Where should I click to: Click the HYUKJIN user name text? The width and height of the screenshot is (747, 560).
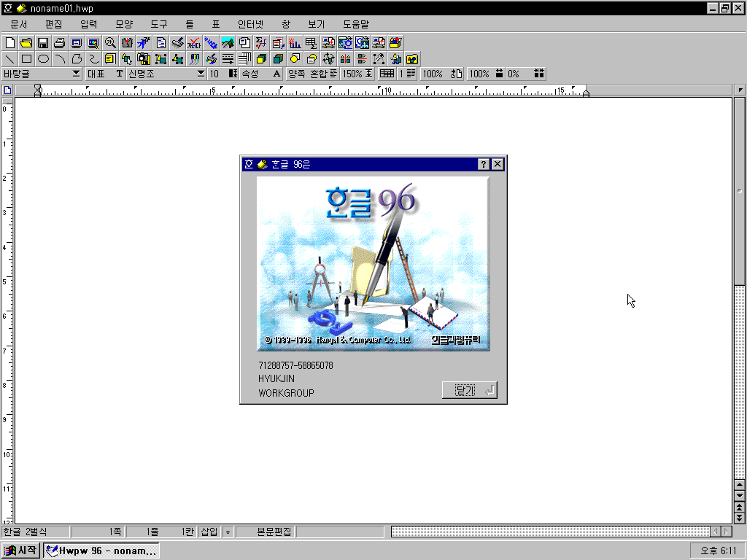(x=276, y=379)
